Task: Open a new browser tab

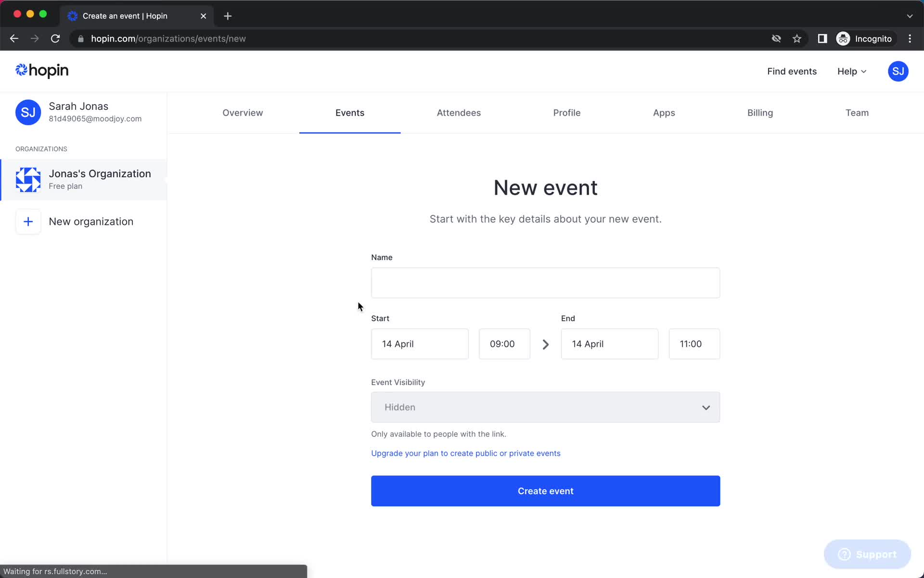Action: (x=228, y=16)
